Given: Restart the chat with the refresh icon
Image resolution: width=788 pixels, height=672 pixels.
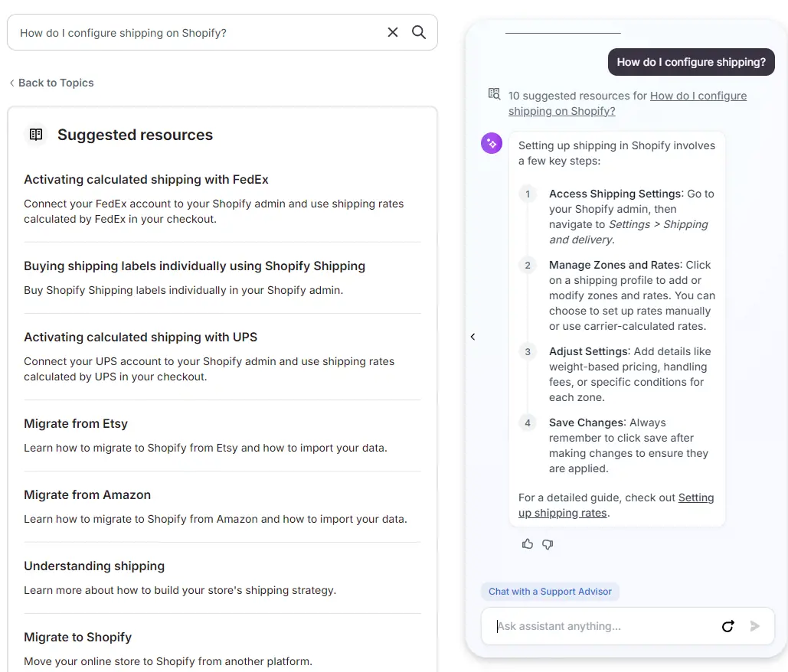Looking at the screenshot, I should coord(728,626).
